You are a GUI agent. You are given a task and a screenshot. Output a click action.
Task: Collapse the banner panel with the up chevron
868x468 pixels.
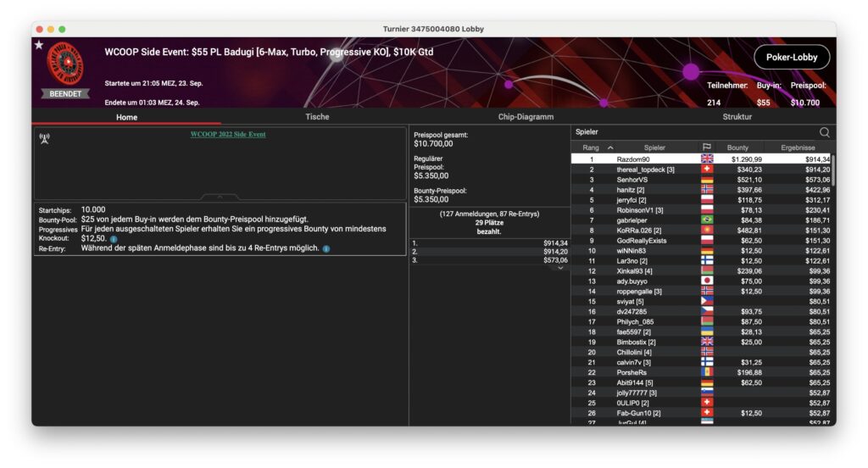[x=220, y=196]
